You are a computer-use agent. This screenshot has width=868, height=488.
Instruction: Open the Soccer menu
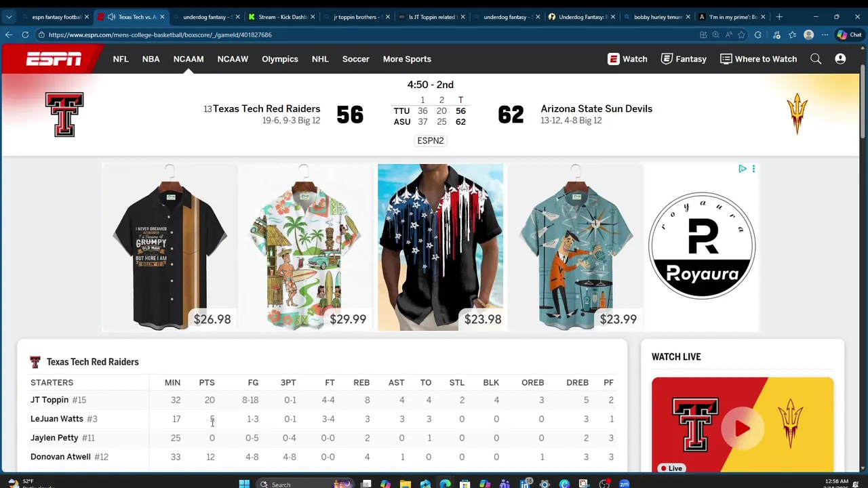pyautogui.click(x=356, y=59)
